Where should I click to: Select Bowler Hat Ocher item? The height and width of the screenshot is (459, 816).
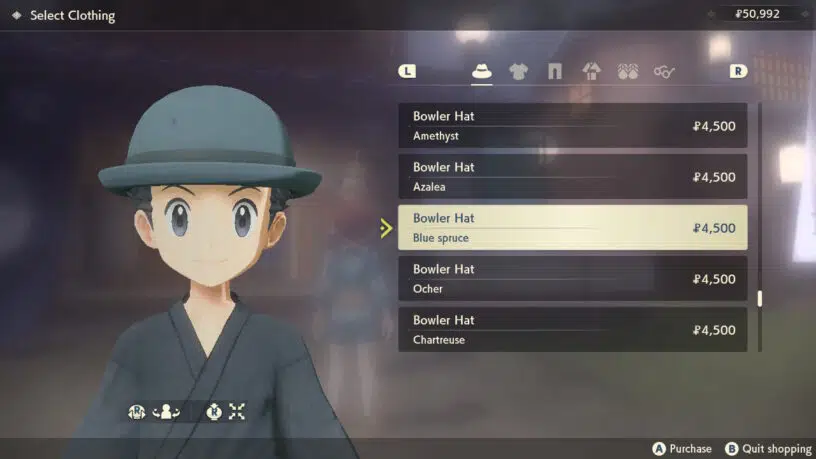(x=572, y=278)
